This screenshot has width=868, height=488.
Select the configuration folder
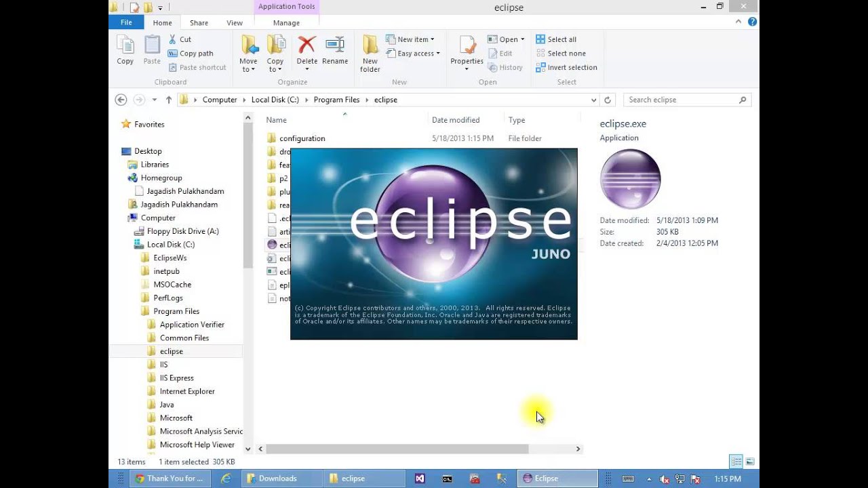tap(302, 138)
